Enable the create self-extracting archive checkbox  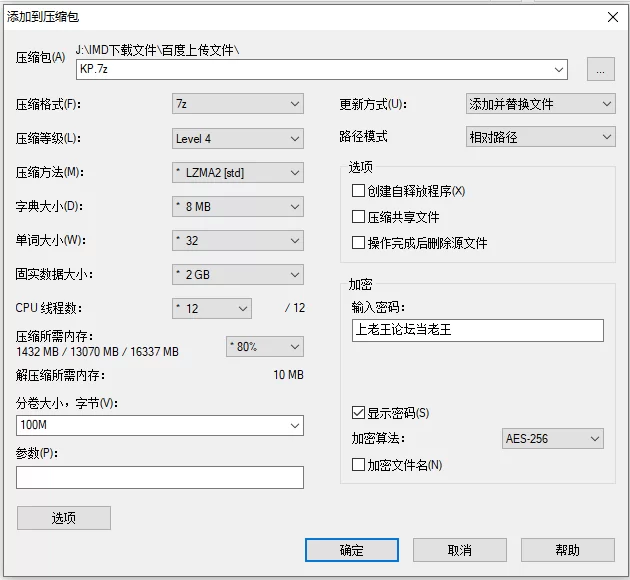[x=359, y=191]
